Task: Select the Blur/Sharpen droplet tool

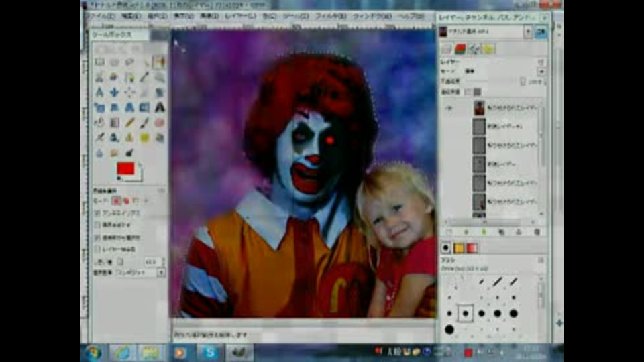Action: click(x=99, y=153)
